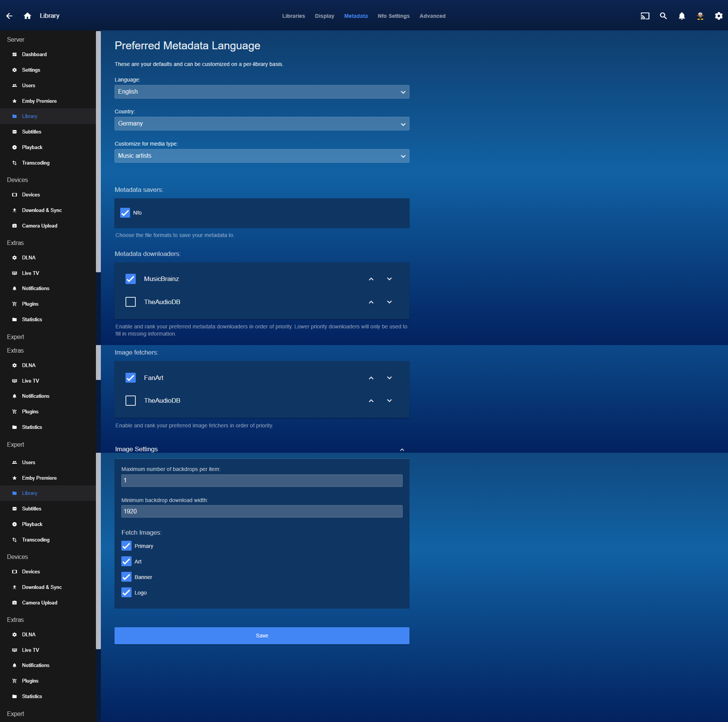Open the notifications bell icon

click(x=682, y=16)
